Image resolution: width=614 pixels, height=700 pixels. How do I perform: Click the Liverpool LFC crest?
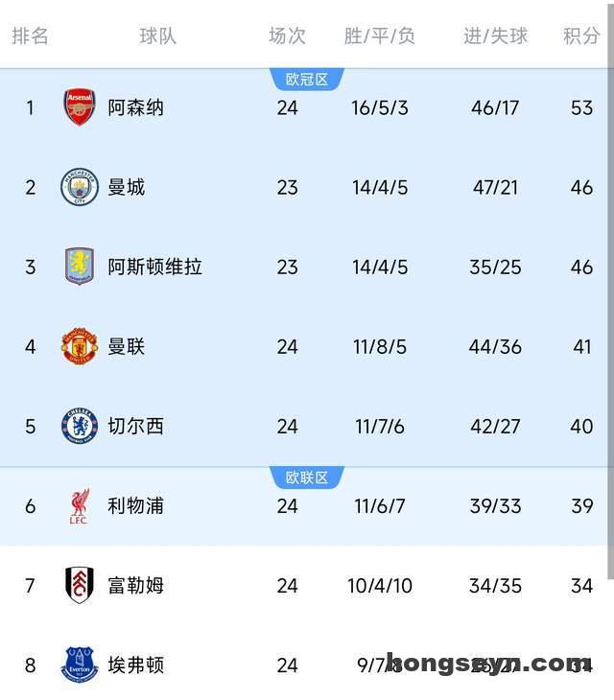[x=80, y=505]
